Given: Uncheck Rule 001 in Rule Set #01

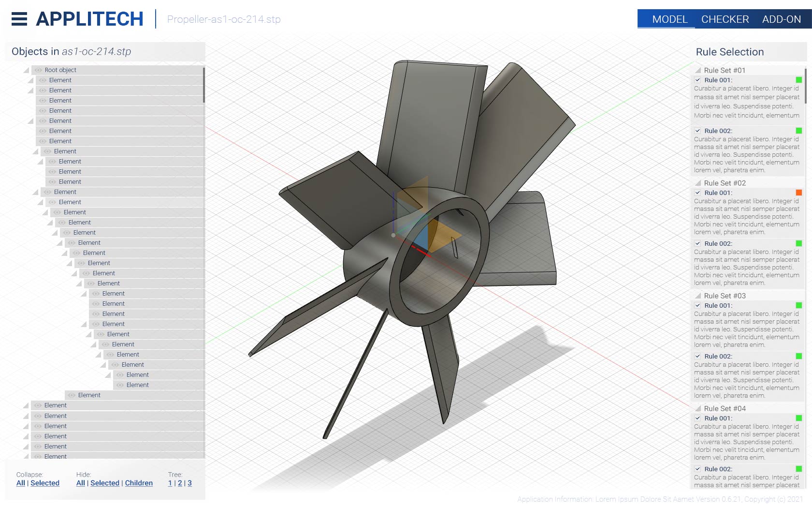Looking at the screenshot, I should (x=697, y=80).
